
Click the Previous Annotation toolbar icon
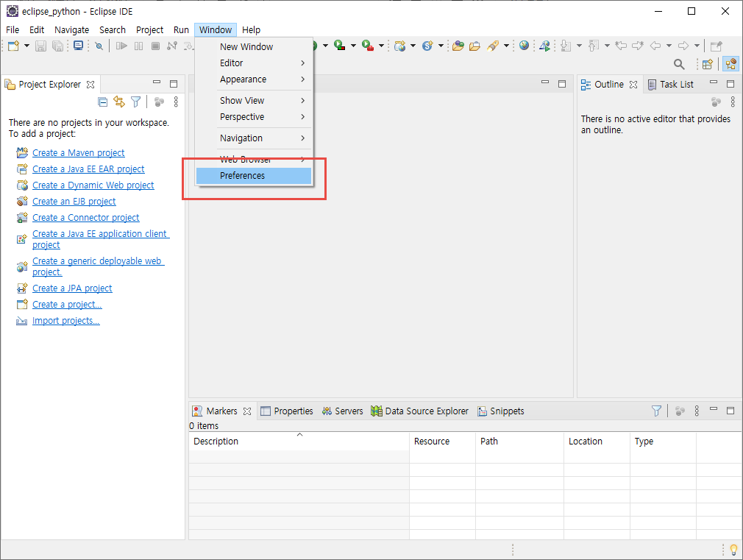[x=594, y=46]
